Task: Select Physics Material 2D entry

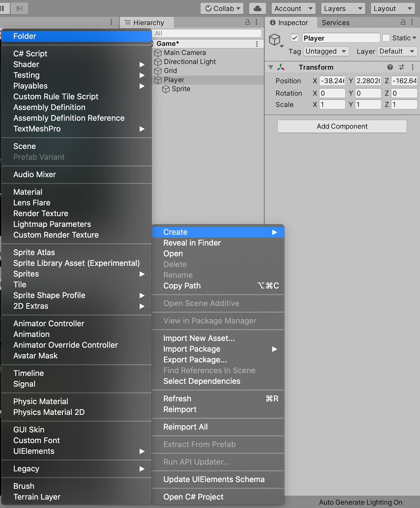Action: [x=76, y=412]
